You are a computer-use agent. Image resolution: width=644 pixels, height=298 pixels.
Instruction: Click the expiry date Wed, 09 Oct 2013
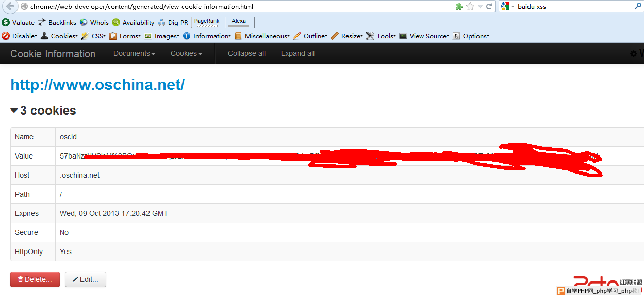pyautogui.click(x=113, y=213)
